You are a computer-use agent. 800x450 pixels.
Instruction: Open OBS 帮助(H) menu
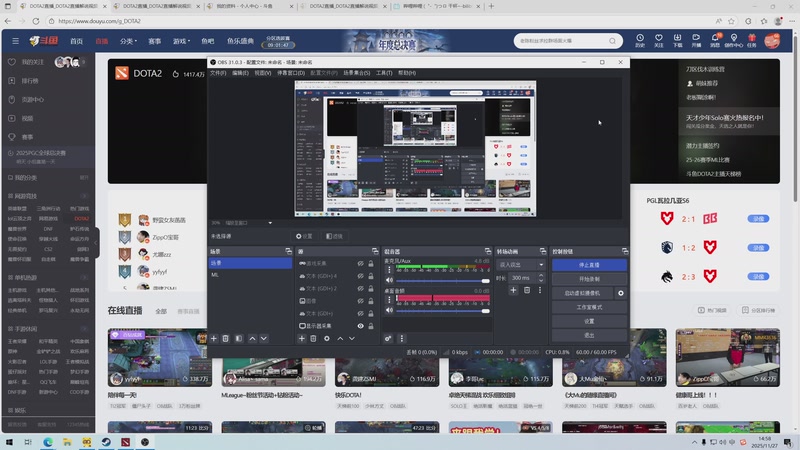[407, 73]
